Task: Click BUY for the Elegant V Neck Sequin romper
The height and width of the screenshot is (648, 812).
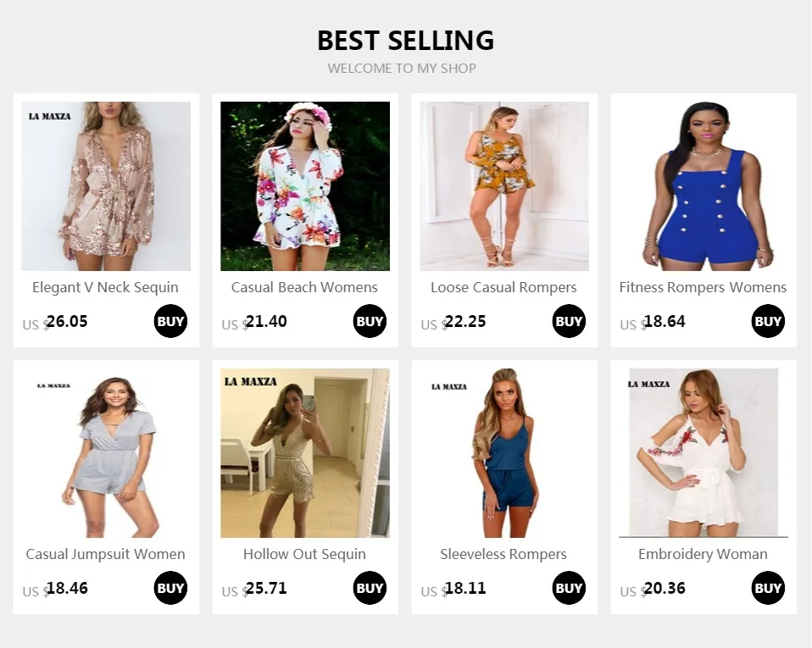Action: tap(170, 321)
